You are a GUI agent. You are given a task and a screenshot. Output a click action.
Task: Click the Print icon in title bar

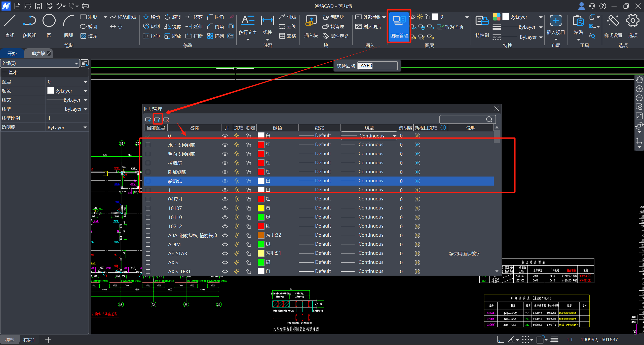tap(85, 6)
